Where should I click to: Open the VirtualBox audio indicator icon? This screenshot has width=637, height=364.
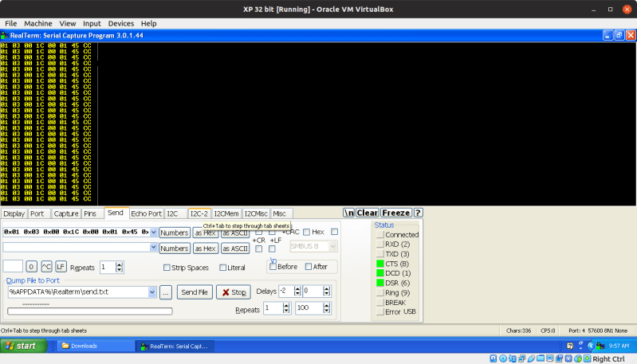coord(513,358)
